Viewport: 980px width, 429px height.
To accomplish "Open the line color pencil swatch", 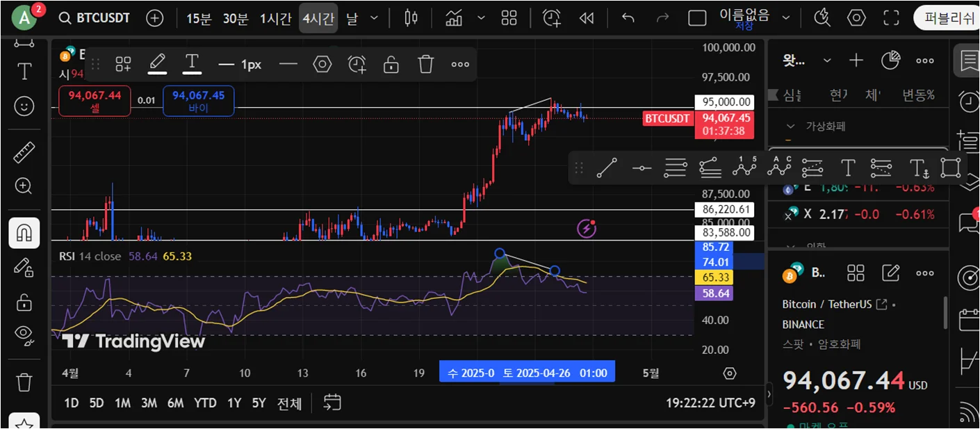I will tap(158, 64).
